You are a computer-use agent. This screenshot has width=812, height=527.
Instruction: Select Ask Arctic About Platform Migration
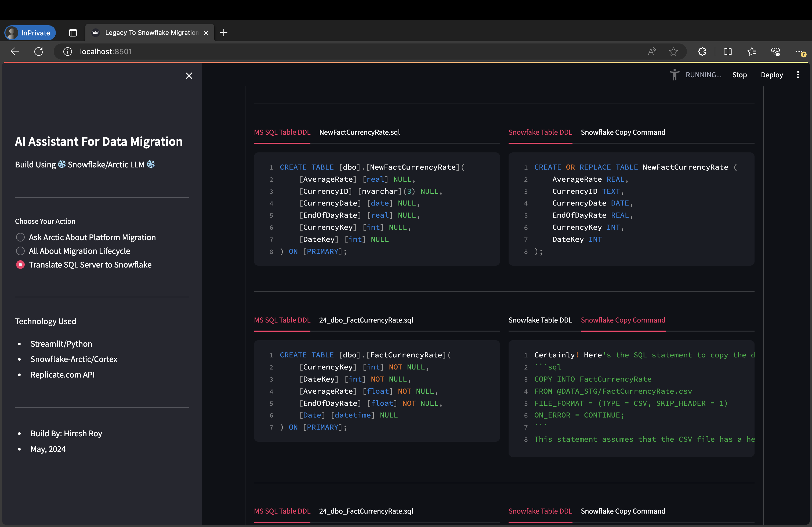pyautogui.click(x=20, y=237)
